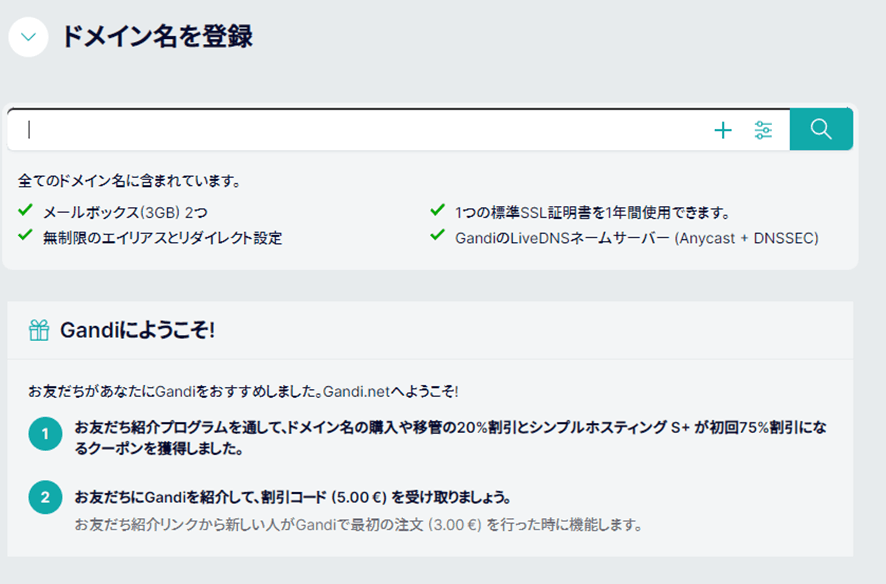The image size is (886, 584).
Task: Click the step 2 circle badge
Action: (45, 497)
